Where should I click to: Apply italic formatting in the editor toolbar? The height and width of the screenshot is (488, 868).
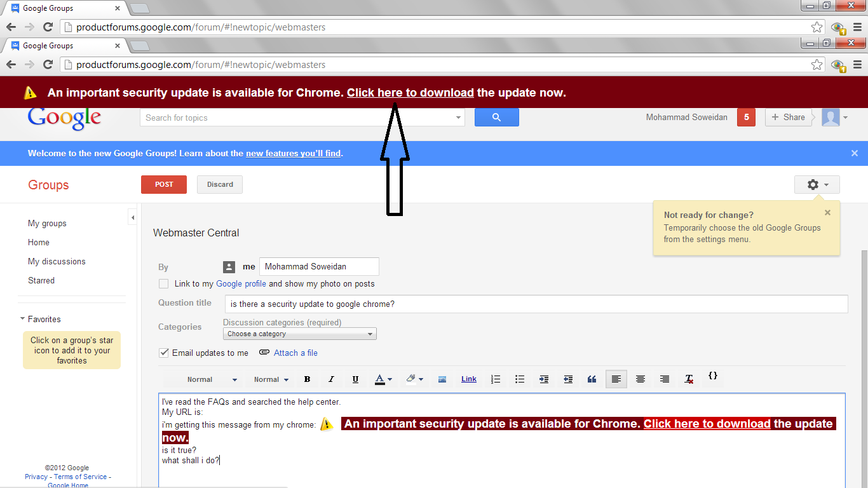(331, 379)
